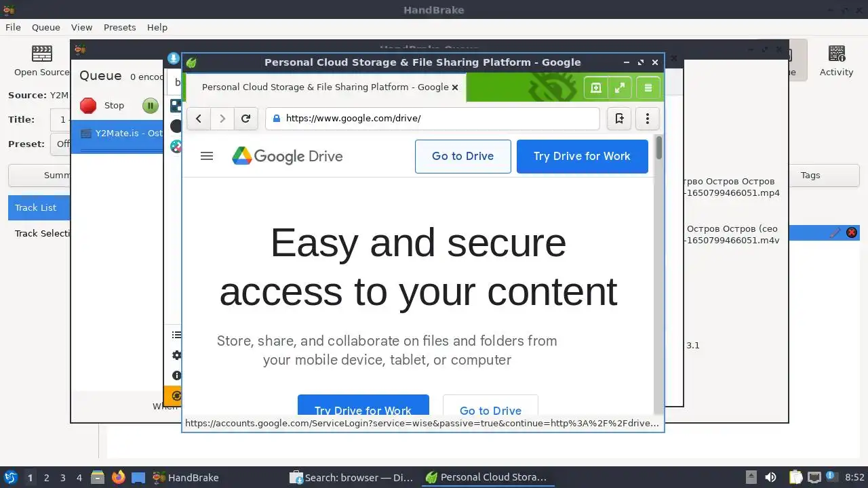Open Firefox from the taskbar

[x=119, y=477]
